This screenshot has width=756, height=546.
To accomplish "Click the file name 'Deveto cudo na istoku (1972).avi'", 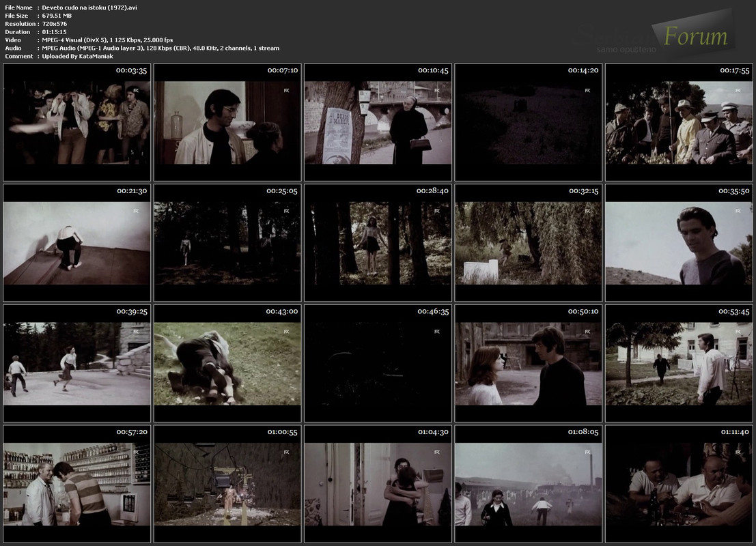I will [x=89, y=8].
